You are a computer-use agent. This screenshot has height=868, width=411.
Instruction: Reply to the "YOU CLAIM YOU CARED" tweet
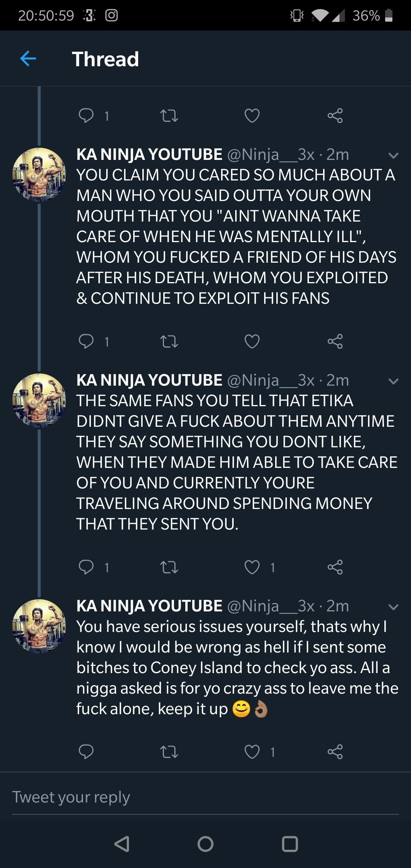click(86, 341)
